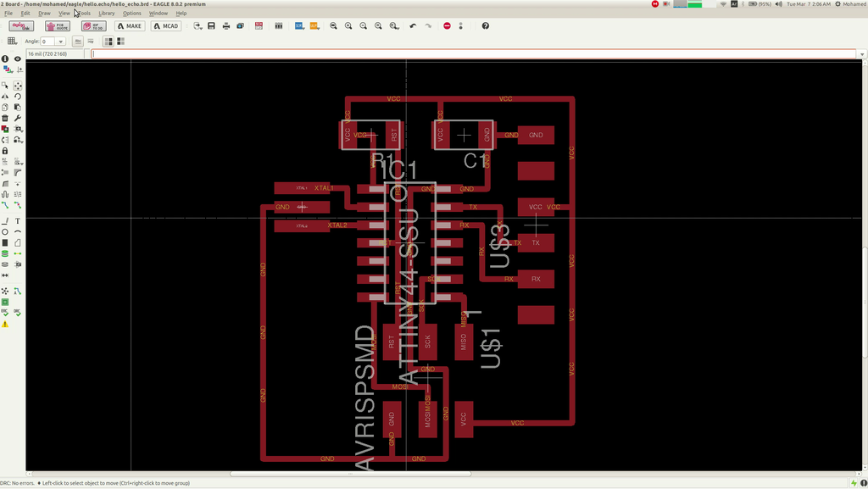
Task: Run the ERC check
Action: pos(5,313)
